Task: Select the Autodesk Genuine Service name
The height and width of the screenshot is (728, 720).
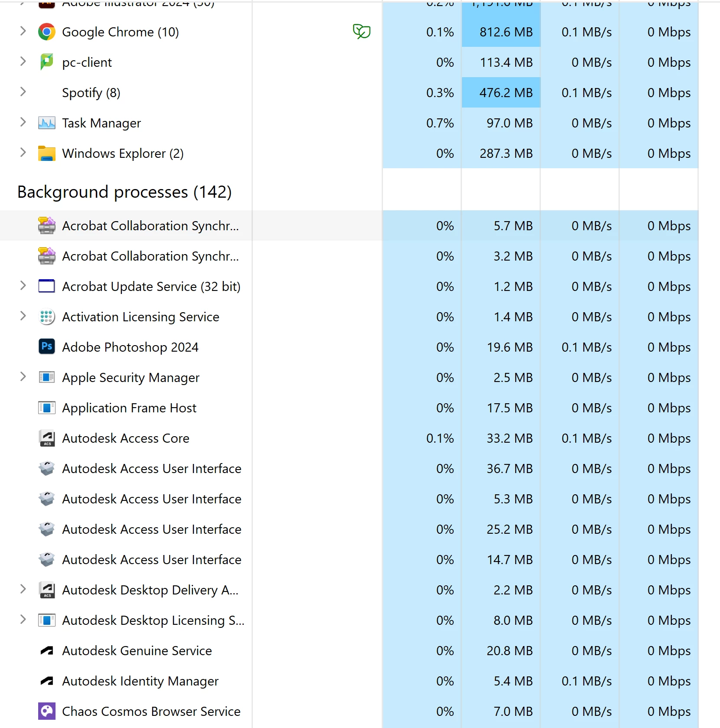Action: [x=137, y=651]
